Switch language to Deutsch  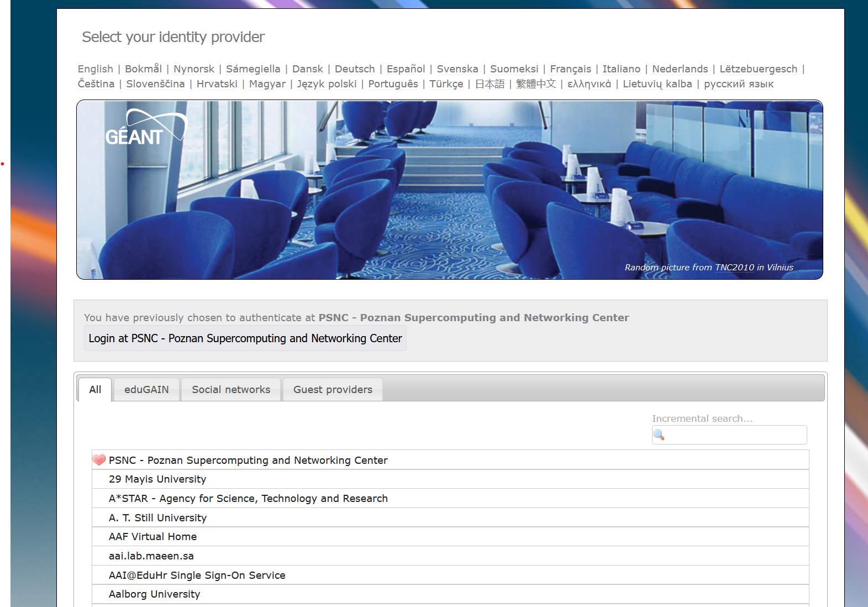(355, 69)
